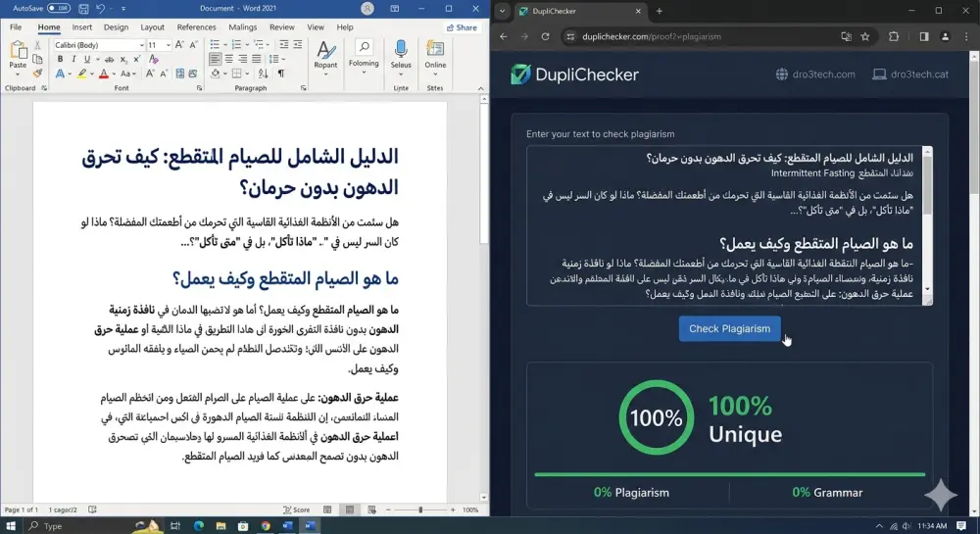Click the Chrome extensions puzzle icon
The height and width of the screenshot is (534, 980).
point(894,37)
